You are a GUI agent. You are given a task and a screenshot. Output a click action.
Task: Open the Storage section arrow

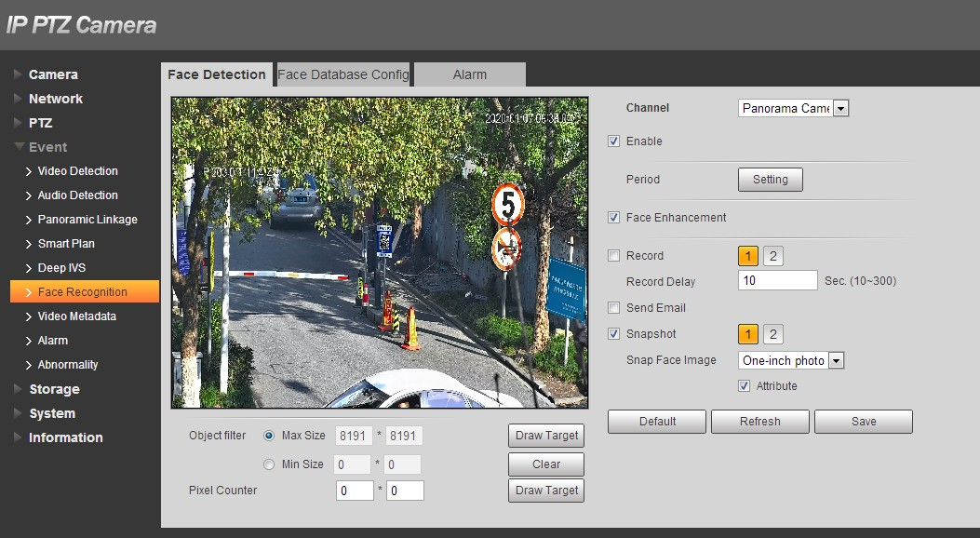(18, 389)
